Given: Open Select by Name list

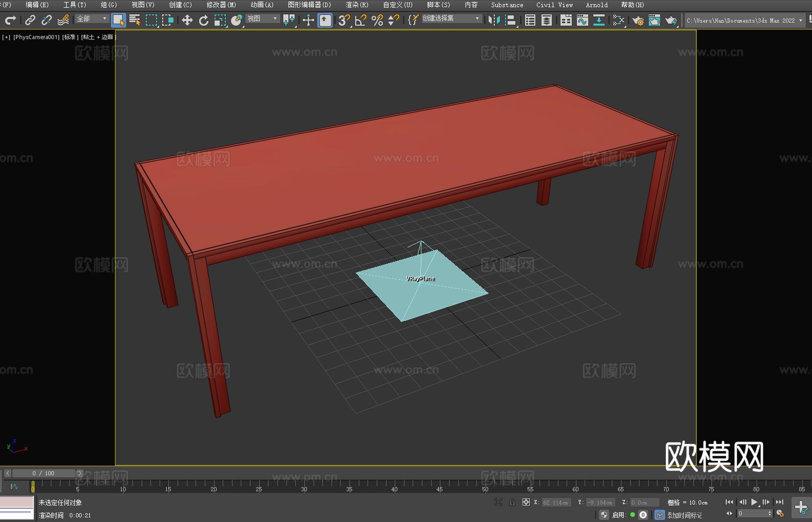Looking at the screenshot, I should [x=135, y=20].
